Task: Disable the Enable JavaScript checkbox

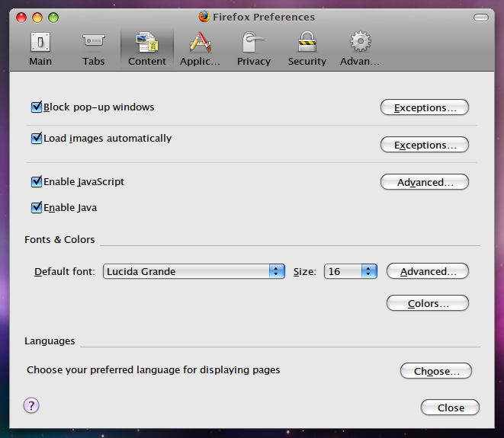Action: click(x=37, y=181)
